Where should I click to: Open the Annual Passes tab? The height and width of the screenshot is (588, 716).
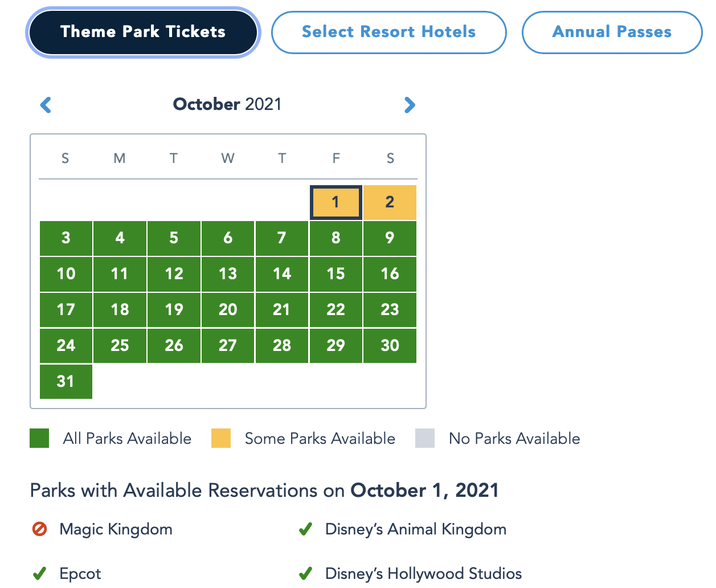point(612,32)
